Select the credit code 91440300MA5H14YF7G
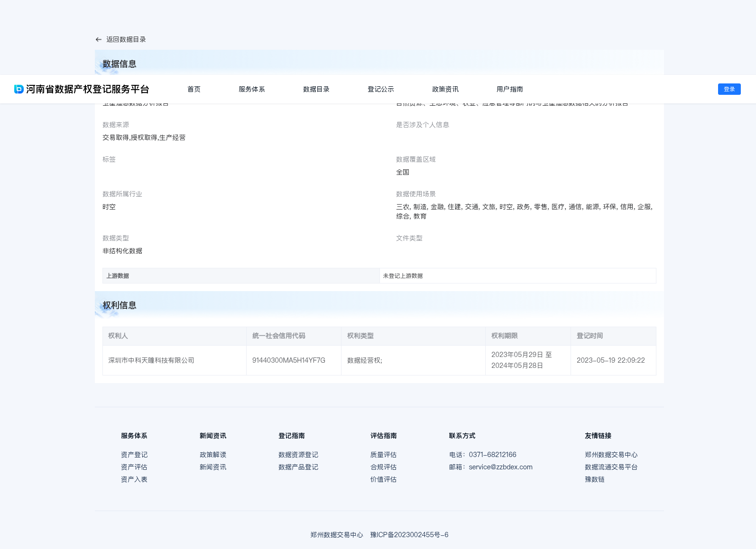 [x=289, y=360]
